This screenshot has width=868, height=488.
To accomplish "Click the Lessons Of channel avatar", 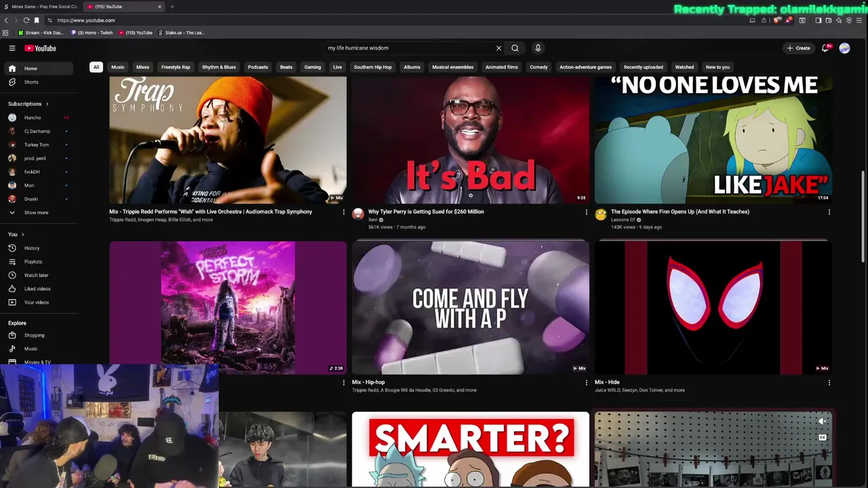I will pyautogui.click(x=601, y=215).
